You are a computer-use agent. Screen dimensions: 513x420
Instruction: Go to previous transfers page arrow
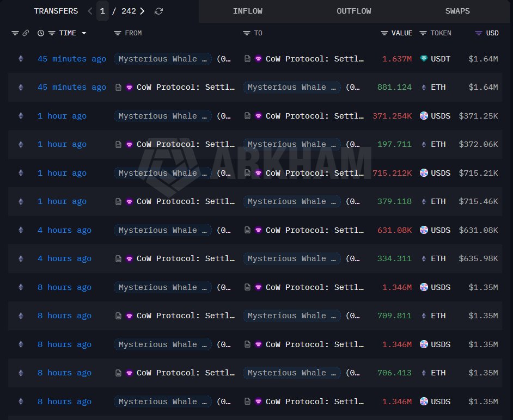coord(90,11)
